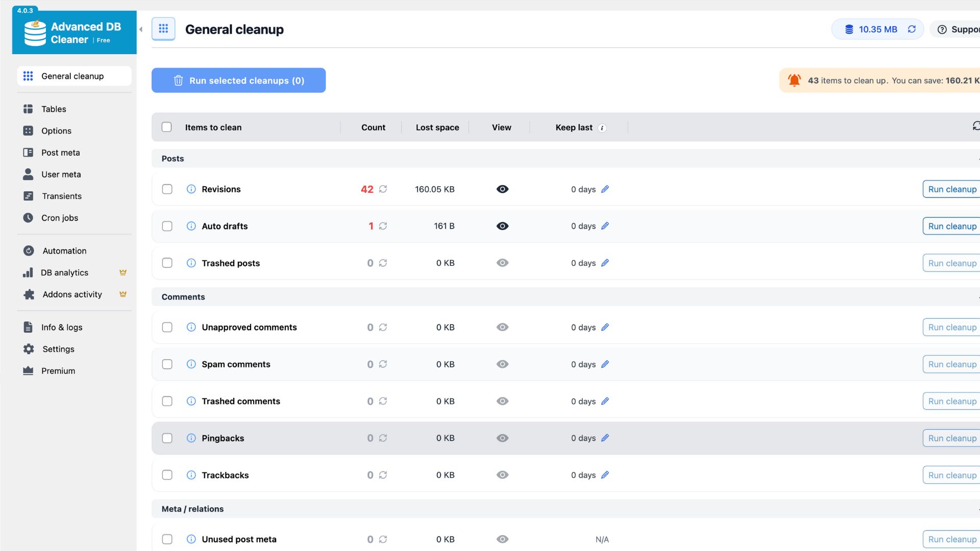Click Run selected cleanups button
The width and height of the screenshot is (980, 551).
(238, 80)
